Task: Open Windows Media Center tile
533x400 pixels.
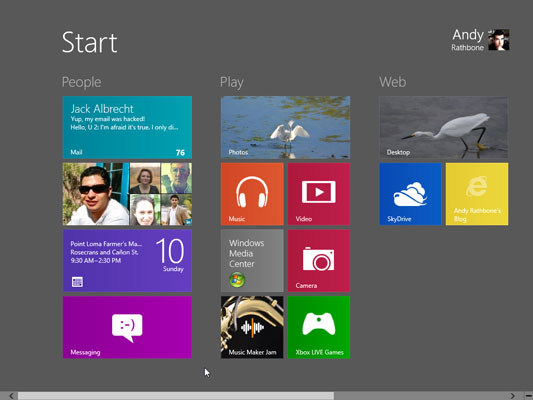Action: coord(252,261)
